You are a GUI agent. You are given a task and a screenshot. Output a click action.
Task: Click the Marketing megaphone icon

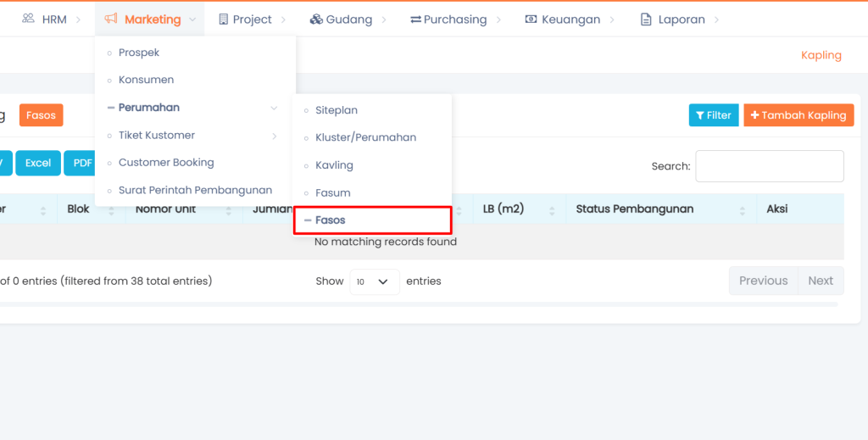point(111,19)
